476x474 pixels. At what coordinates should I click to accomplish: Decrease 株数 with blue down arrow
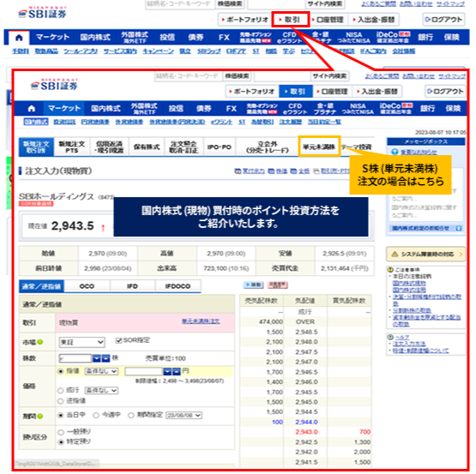pyautogui.click(x=97, y=358)
